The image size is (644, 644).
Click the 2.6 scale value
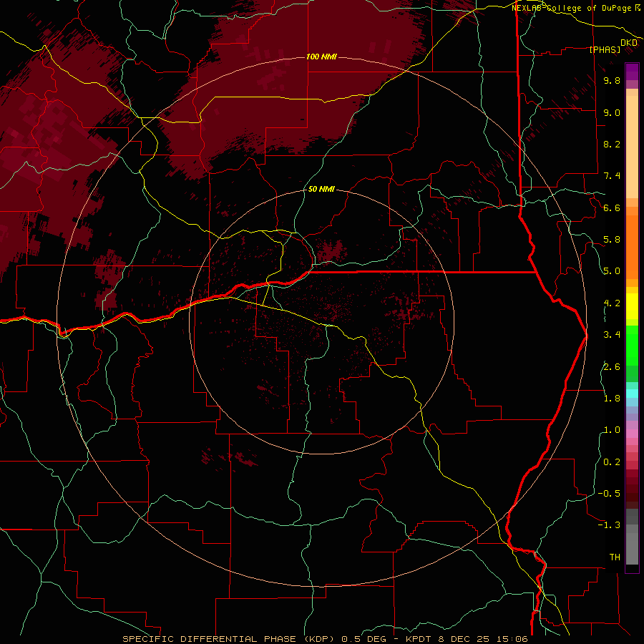(x=612, y=367)
